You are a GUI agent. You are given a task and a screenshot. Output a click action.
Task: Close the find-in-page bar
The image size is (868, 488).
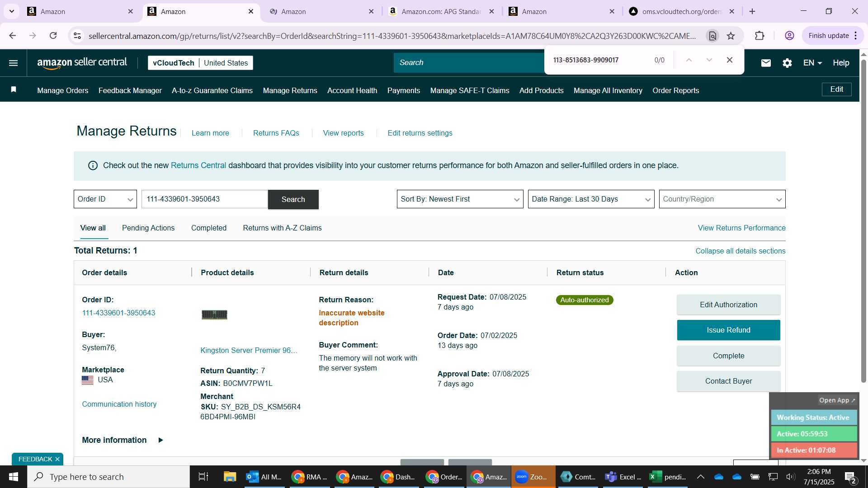tap(729, 60)
